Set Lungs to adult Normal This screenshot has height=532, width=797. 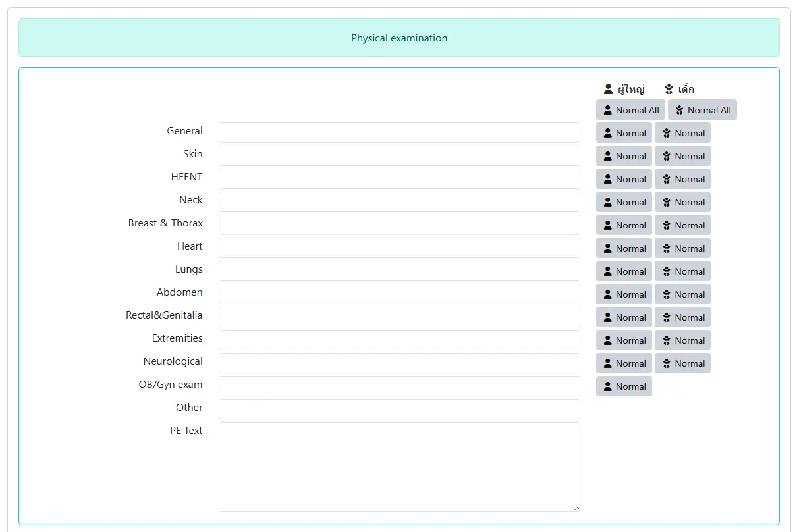tap(624, 271)
